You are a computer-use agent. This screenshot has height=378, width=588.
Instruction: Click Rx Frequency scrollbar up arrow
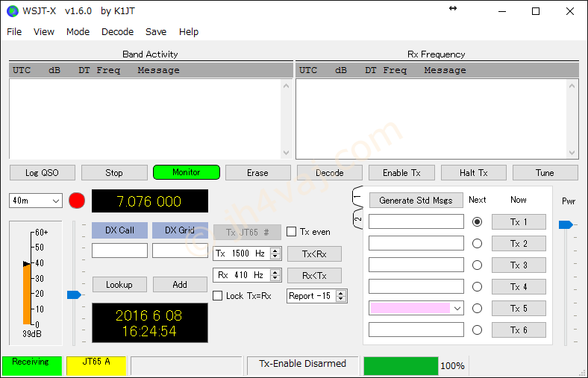click(x=572, y=86)
